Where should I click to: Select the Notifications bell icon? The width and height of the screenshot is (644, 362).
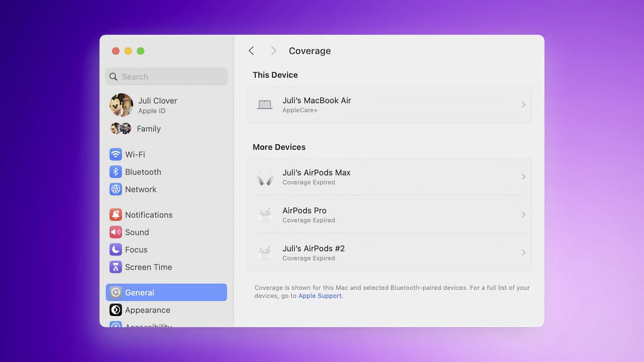click(116, 215)
